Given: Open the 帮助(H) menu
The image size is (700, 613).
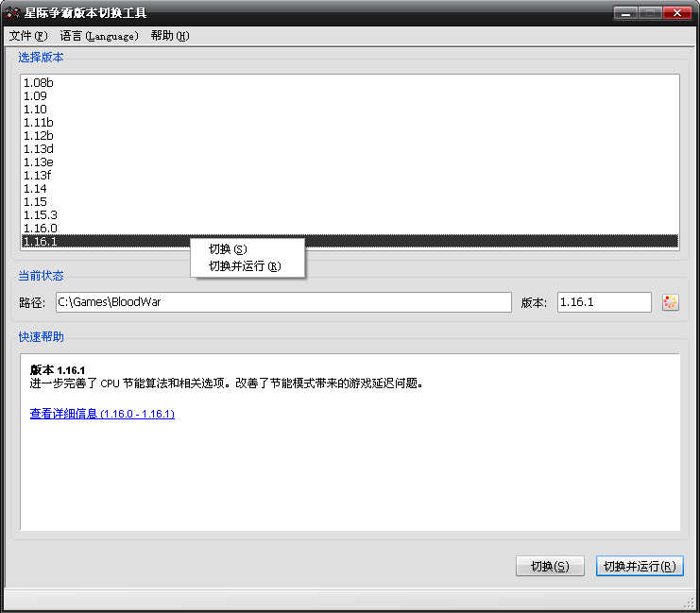Looking at the screenshot, I should (x=170, y=36).
